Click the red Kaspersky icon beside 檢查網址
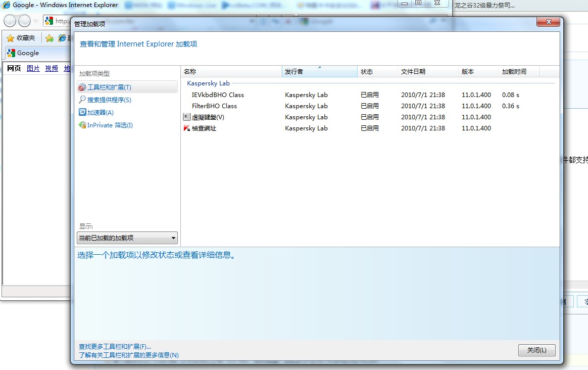The height and width of the screenshot is (370, 588). tap(187, 128)
